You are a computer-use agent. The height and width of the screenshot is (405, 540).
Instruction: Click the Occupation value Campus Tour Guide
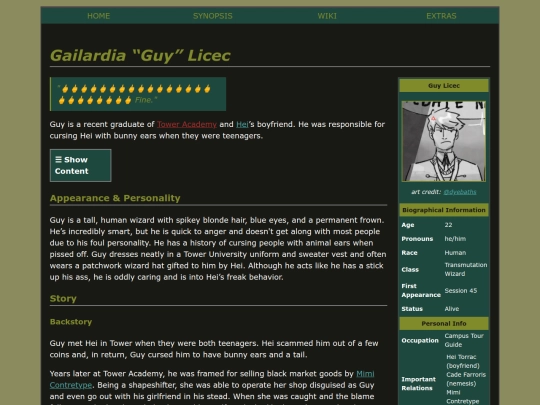coord(464,340)
